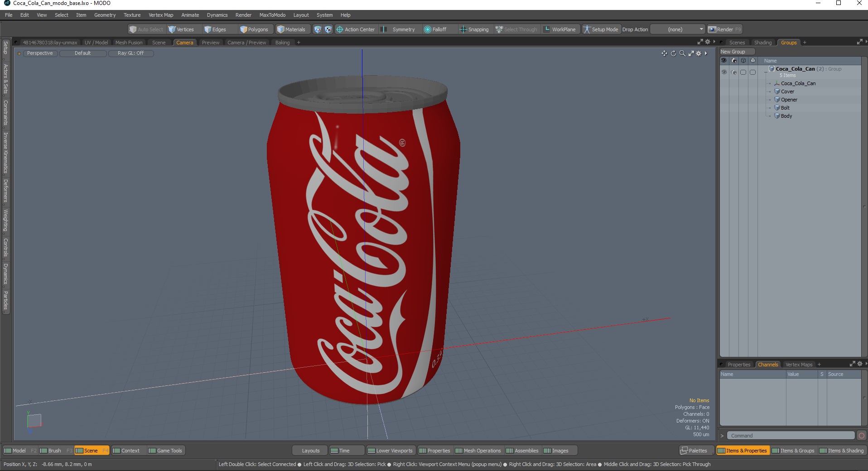Open the Vertex Map menu
This screenshot has height=471, width=868.
point(161,15)
